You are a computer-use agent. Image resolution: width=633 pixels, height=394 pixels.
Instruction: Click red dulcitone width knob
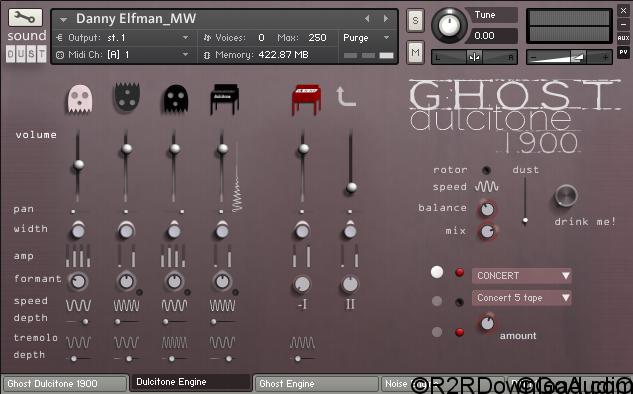pos(302,231)
